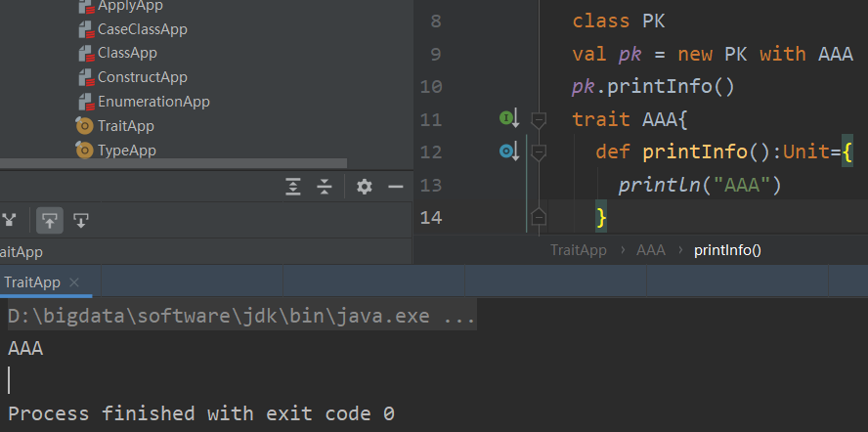Select the TraitApp run tab
The height and width of the screenshot is (432, 868).
32,282
